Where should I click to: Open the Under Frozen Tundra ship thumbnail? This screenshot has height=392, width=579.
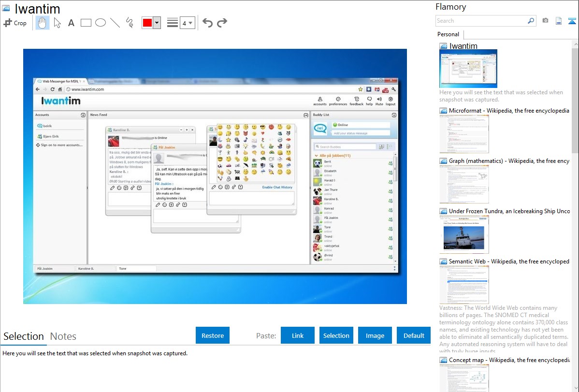[x=464, y=234]
